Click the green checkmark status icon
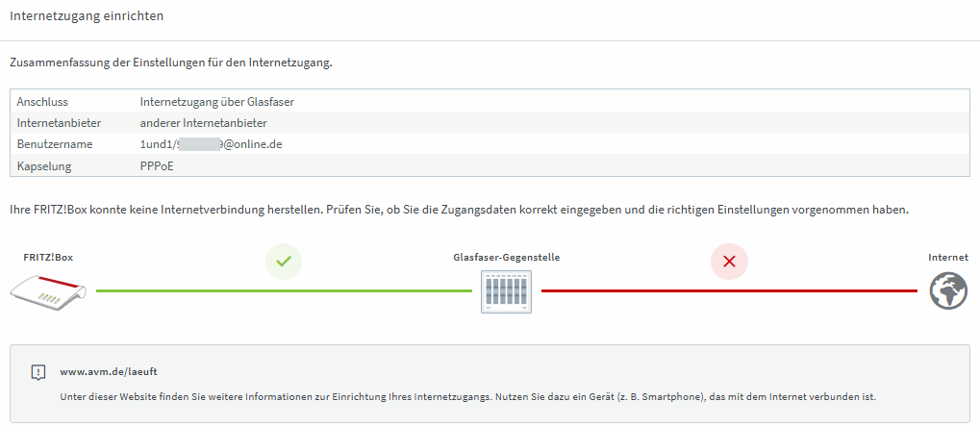This screenshot has height=427, width=980. pyautogui.click(x=283, y=261)
